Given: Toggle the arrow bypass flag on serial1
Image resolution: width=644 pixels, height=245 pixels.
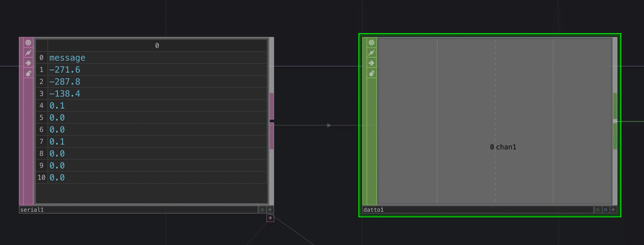Looking at the screenshot, I should coord(28,63).
